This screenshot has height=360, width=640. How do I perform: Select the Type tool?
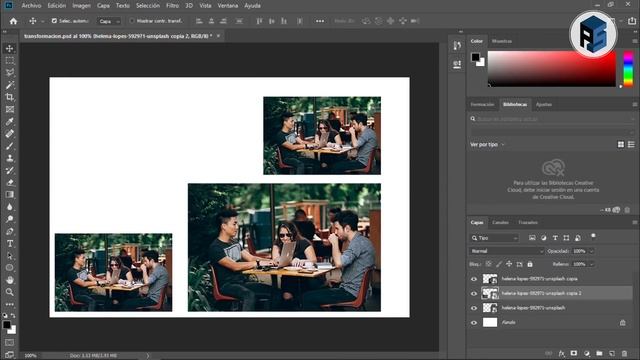[x=9, y=244]
